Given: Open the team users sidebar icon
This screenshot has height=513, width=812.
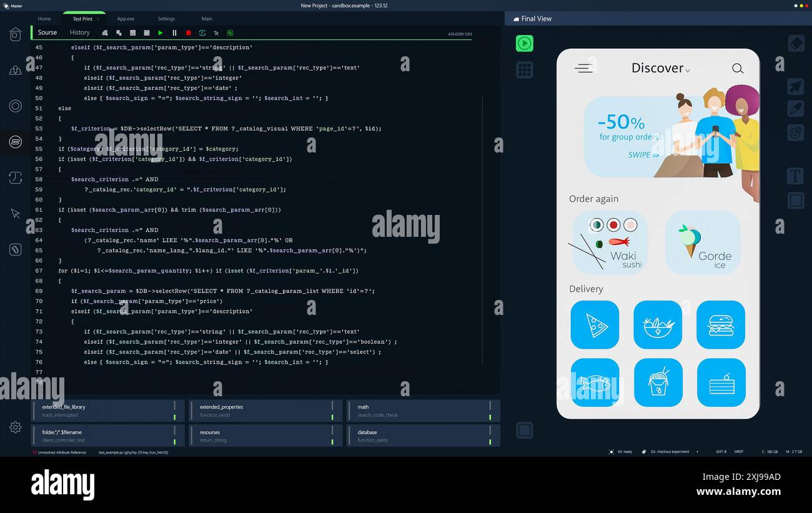Looking at the screenshot, I should [16, 71].
